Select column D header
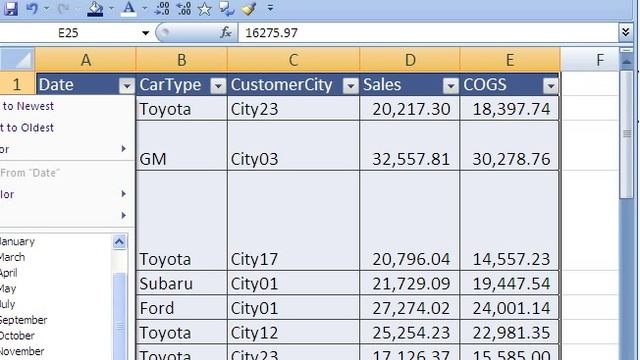This screenshot has height=360, width=640. pyautogui.click(x=410, y=60)
